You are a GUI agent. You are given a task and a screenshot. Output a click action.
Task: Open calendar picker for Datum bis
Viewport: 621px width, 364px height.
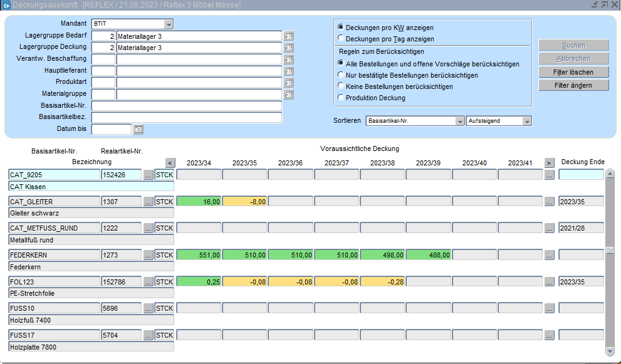pos(138,130)
